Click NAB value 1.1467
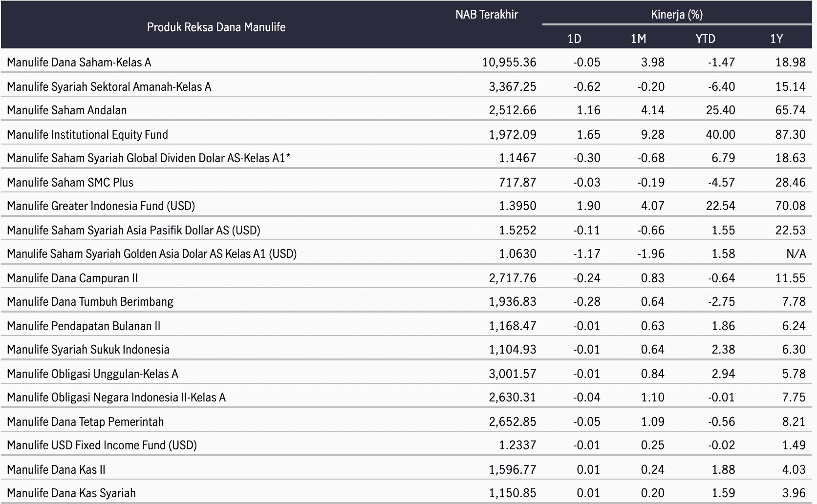The width and height of the screenshot is (817, 504). pyautogui.click(x=517, y=158)
